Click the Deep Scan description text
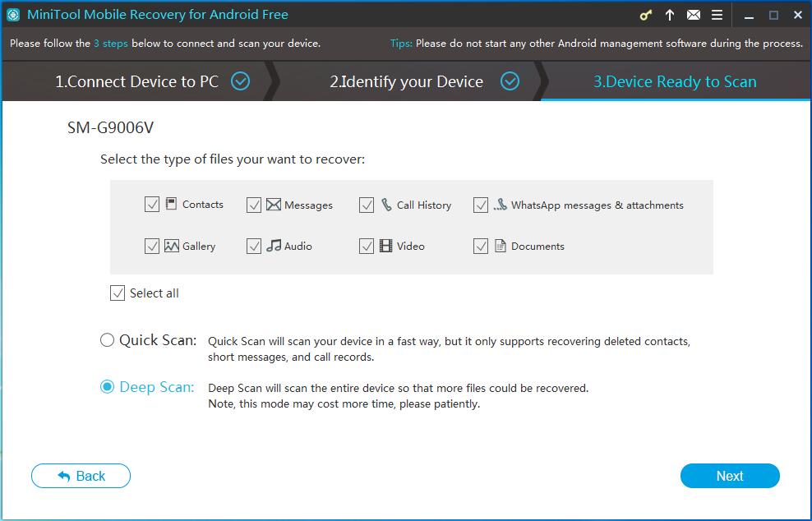Viewport: 812px width, 521px height. tap(399, 395)
